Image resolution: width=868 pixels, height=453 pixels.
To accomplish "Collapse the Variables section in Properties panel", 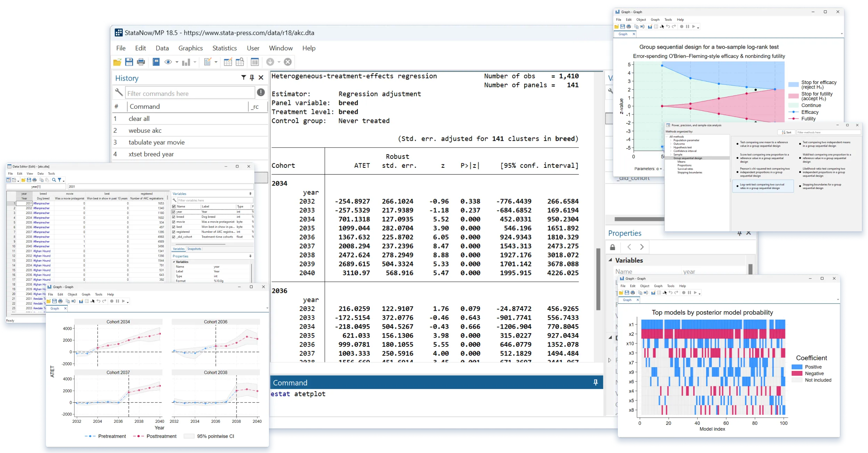I will (x=610, y=260).
